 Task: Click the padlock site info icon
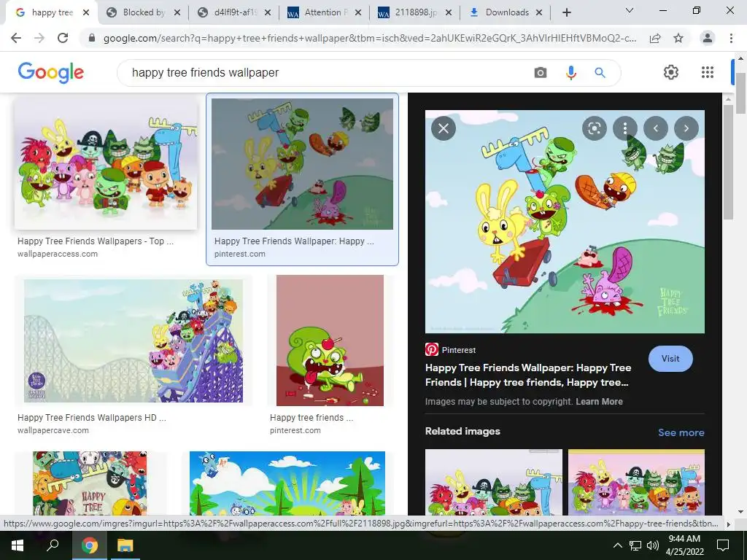tap(92, 38)
